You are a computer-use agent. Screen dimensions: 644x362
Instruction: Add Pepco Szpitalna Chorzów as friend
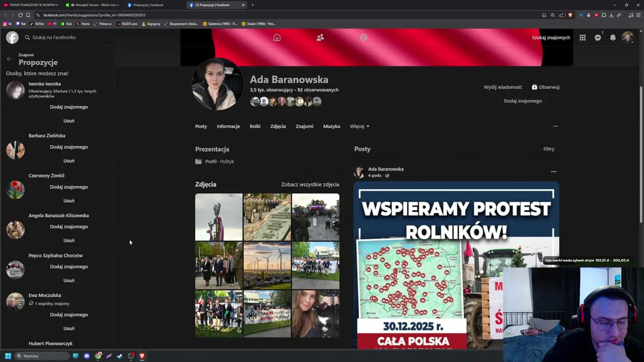pyautogui.click(x=69, y=267)
